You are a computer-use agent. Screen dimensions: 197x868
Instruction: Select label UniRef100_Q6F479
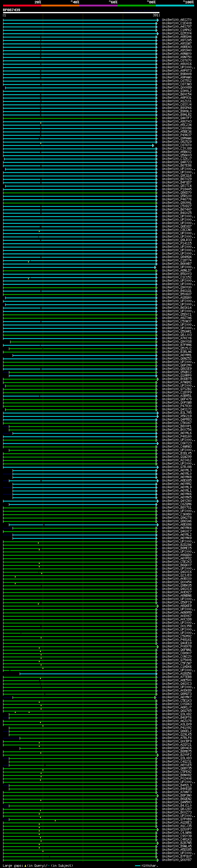point(177,399)
